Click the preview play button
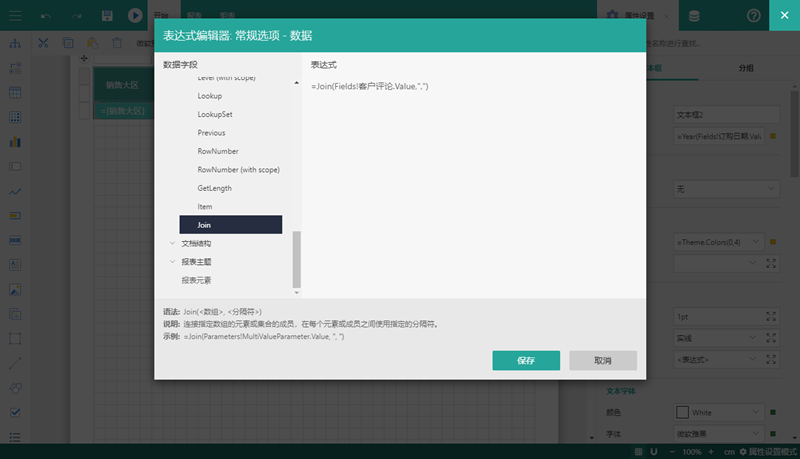800x459 pixels. 135,16
